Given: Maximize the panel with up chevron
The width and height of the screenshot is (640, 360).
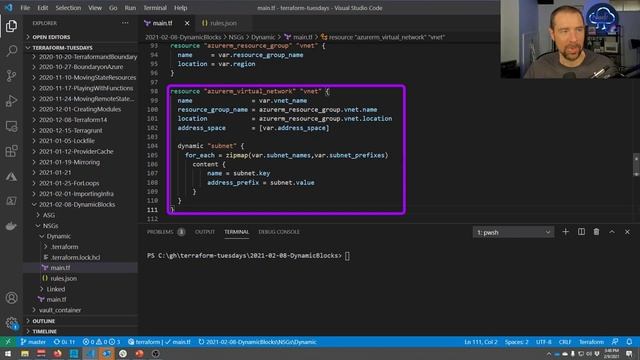Looking at the screenshot, I should pos(612,232).
